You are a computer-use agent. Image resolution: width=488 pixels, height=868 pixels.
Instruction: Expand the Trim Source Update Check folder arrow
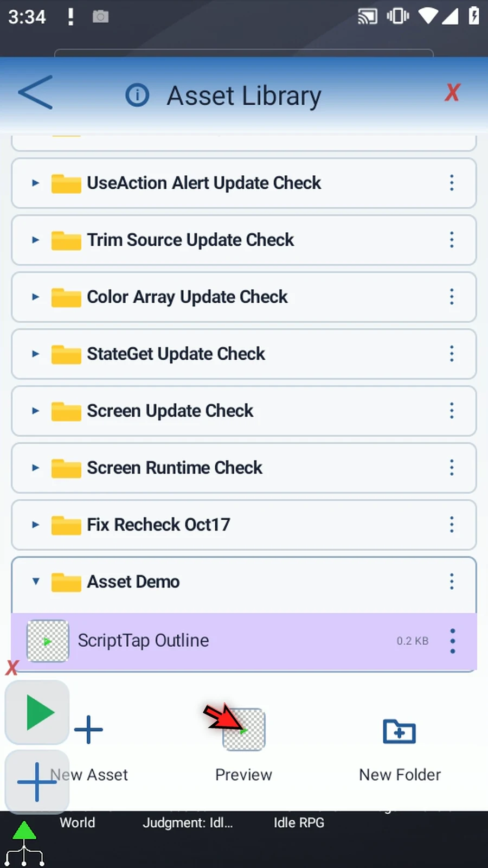click(x=36, y=240)
